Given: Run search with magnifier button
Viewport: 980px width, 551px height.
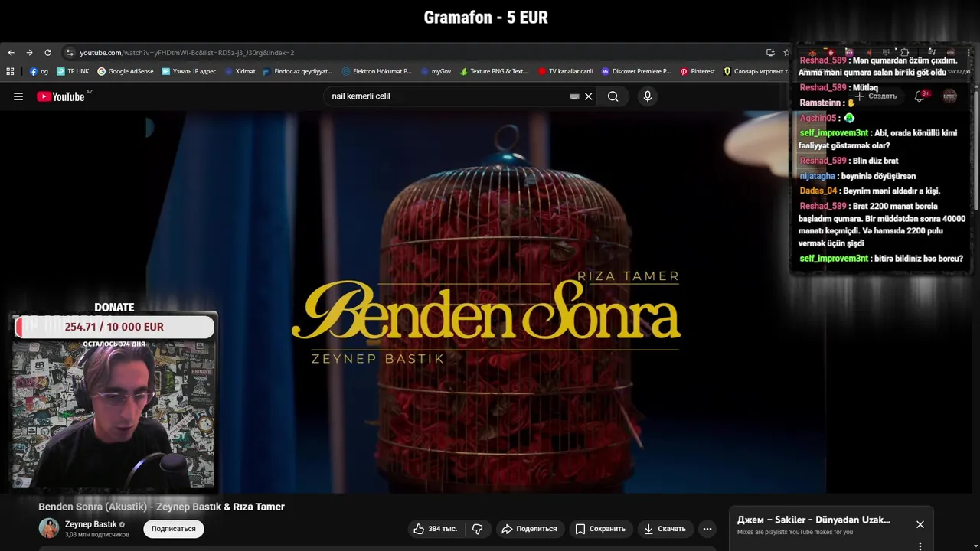Looking at the screenshot, I should 612,96.
